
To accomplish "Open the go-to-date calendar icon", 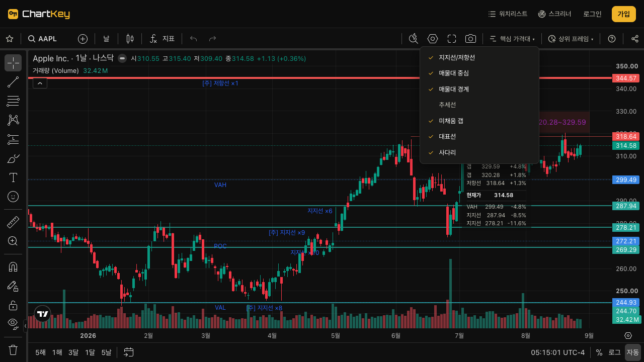I will 129,352.
